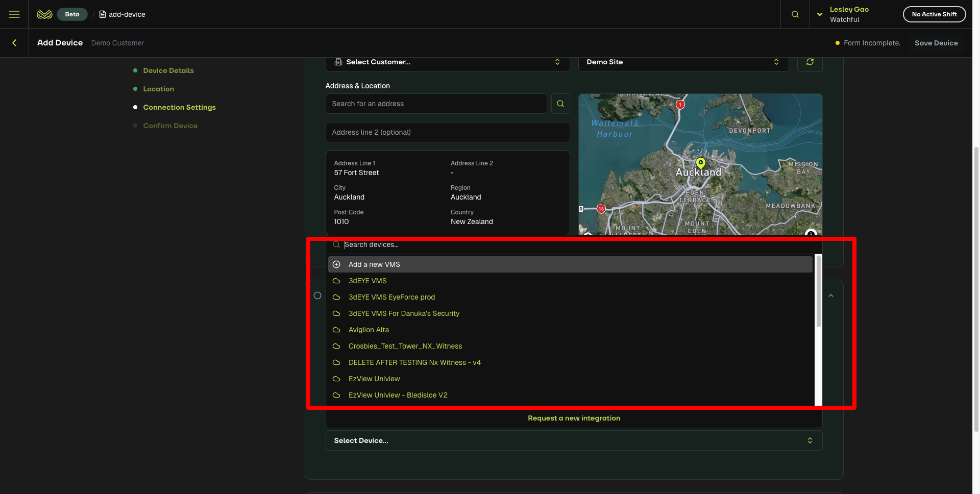Click the Save Device button
Viewport: 980px width, 494px height.
(x=936, y=43)
